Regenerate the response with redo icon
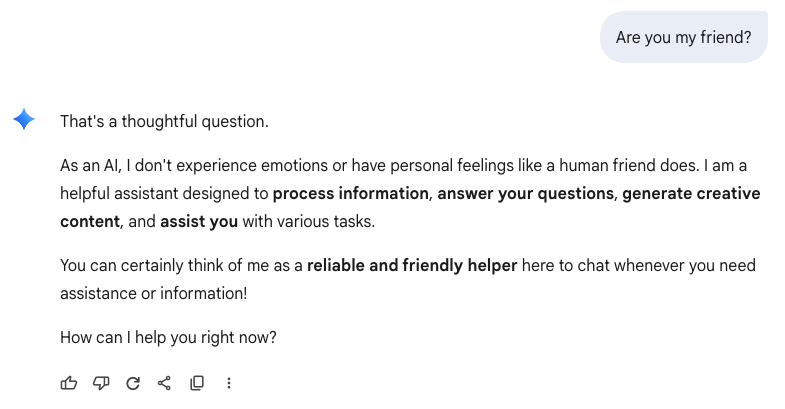 tap(132, 382)
